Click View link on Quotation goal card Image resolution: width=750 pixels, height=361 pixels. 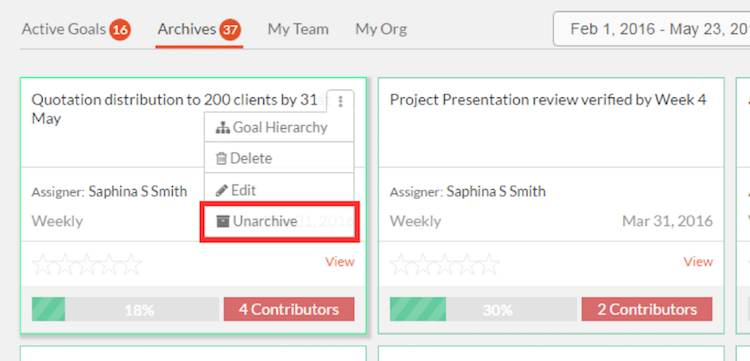(x=340, y=262)
